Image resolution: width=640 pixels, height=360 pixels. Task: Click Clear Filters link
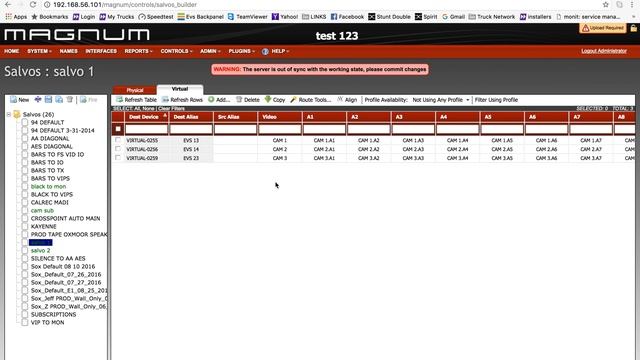(x=171, y=109)
